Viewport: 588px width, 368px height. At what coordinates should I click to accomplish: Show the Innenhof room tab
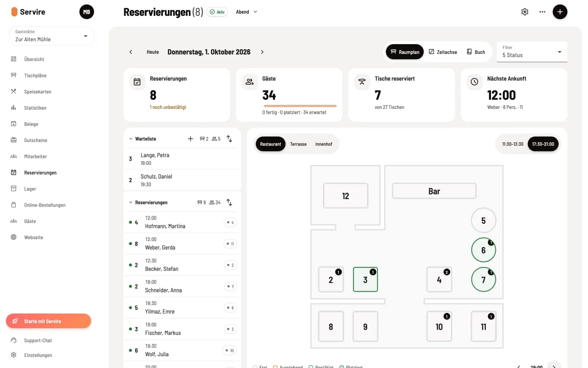click(324, 144)
